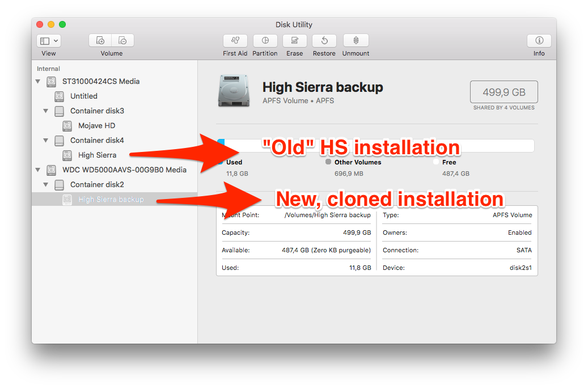588x389 pixels.
Task: Click the Internal sidebar header
Action: click(48, 69)
